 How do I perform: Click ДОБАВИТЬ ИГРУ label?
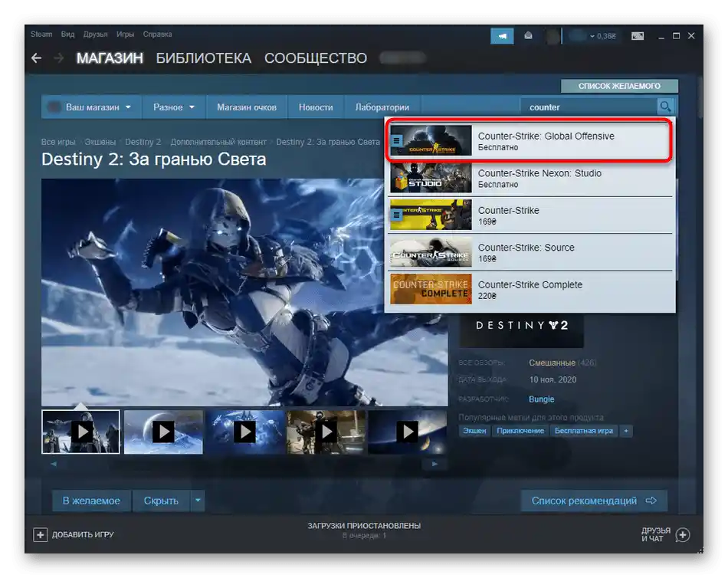(83, 535)
